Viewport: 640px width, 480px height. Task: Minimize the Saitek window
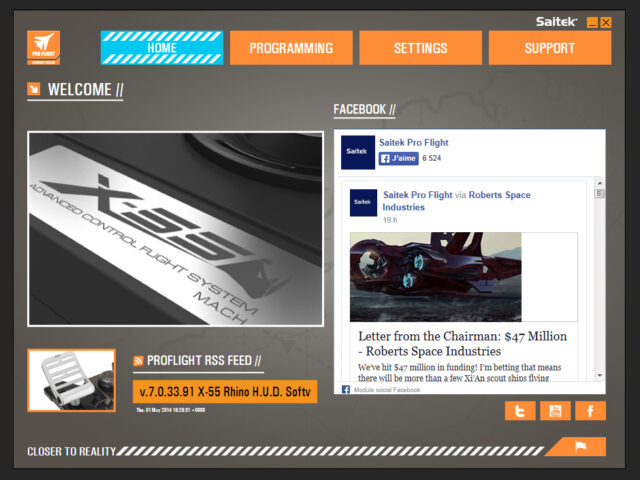pos(592,22)
